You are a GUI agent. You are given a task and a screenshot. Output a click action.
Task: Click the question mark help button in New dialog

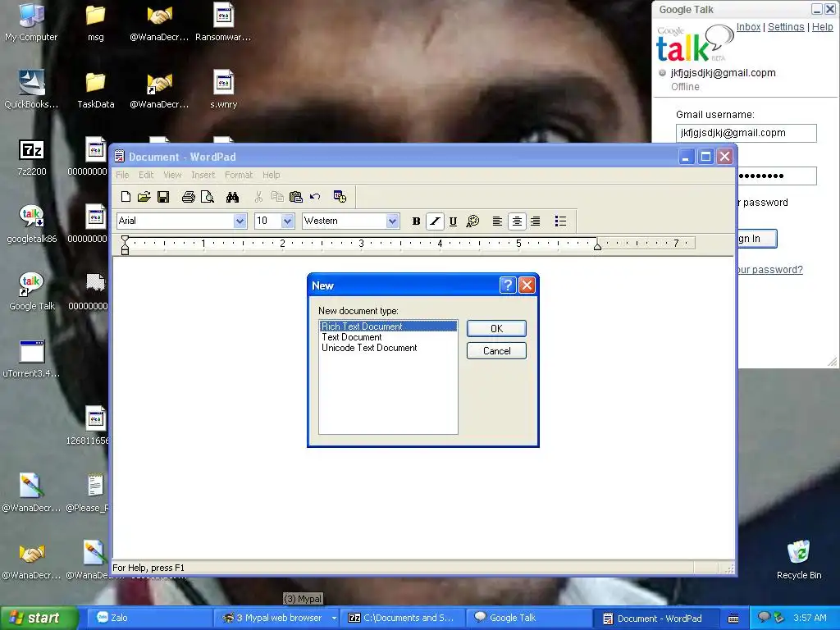tap(507, 285)
